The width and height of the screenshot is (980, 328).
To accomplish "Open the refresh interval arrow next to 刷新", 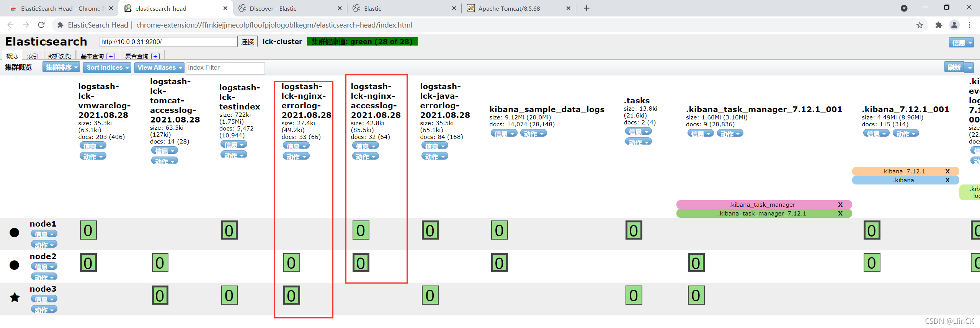I will click(969, 67).
